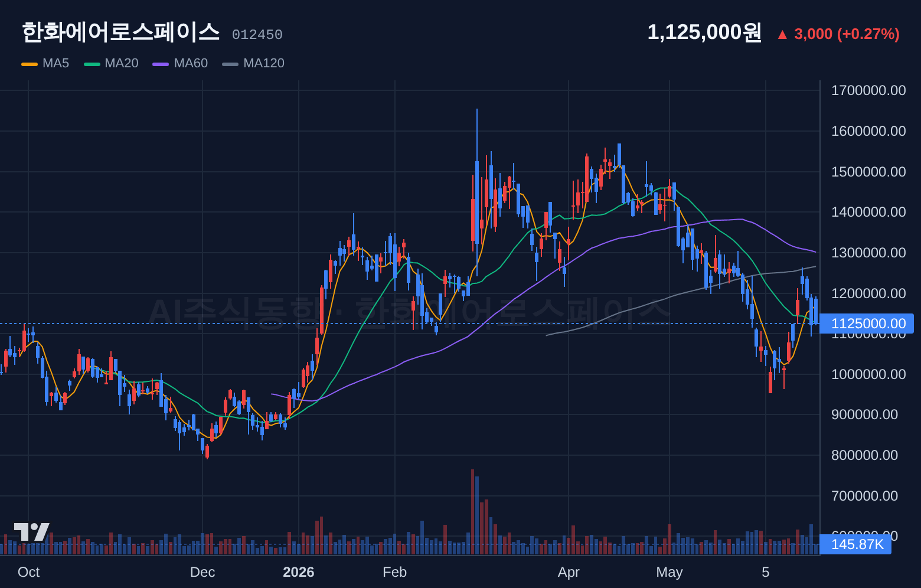Click the 2026 time axis label
The image size is (921, 588).
tap(299, 572)
